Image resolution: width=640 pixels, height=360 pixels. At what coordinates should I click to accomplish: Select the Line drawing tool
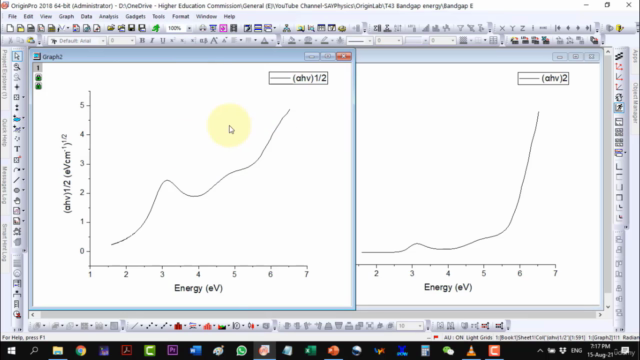tap(16, 180)
